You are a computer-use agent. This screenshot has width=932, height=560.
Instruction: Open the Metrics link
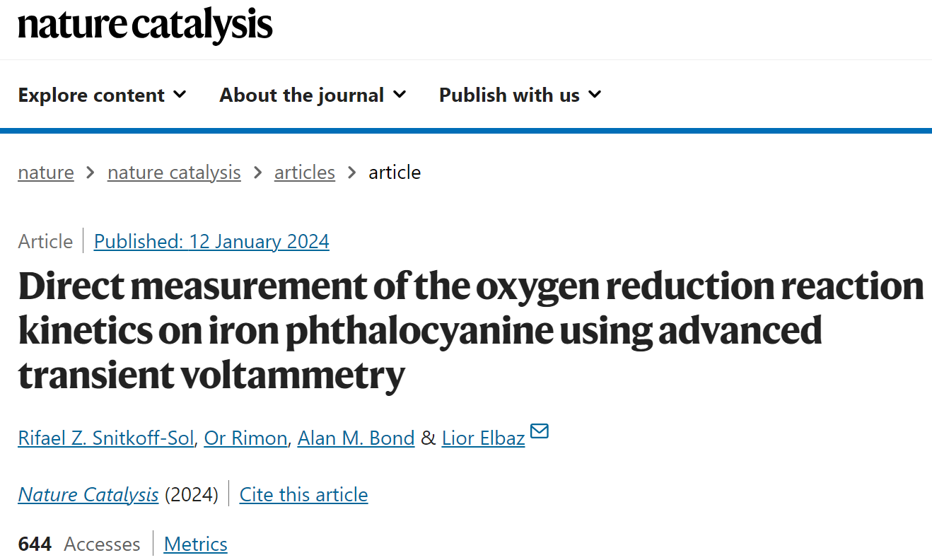[x=196, y=544]
